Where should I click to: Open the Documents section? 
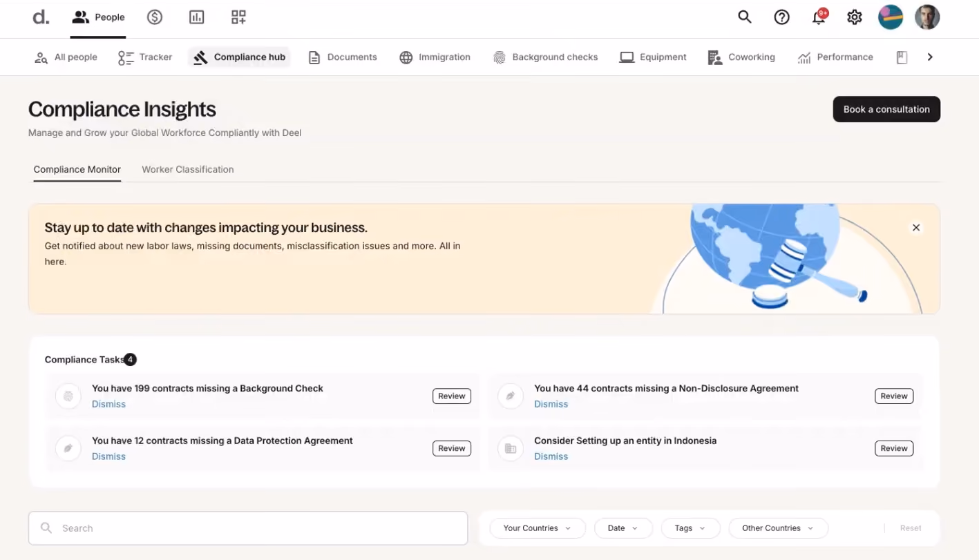pyautogui.click(x=343, y=57)
